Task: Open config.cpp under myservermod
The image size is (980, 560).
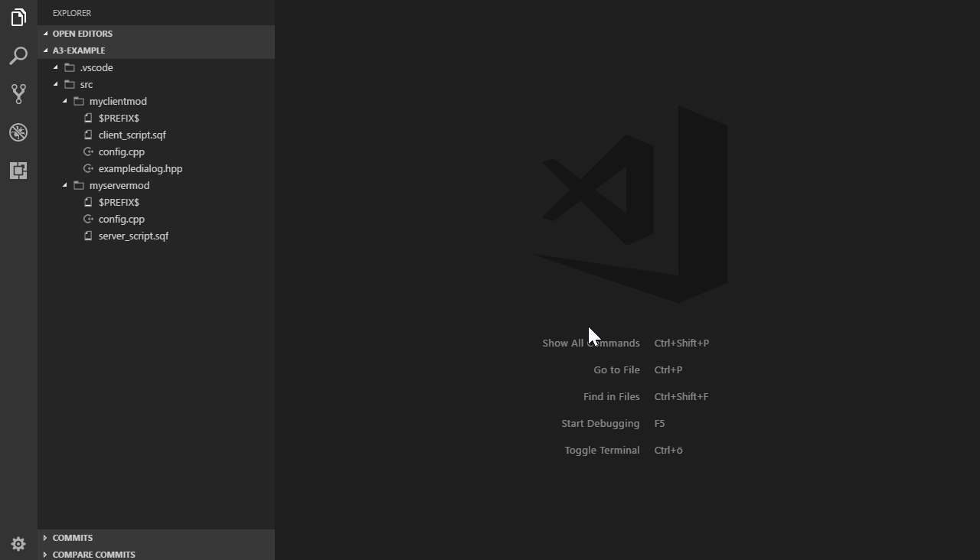Action: point(121,219)
